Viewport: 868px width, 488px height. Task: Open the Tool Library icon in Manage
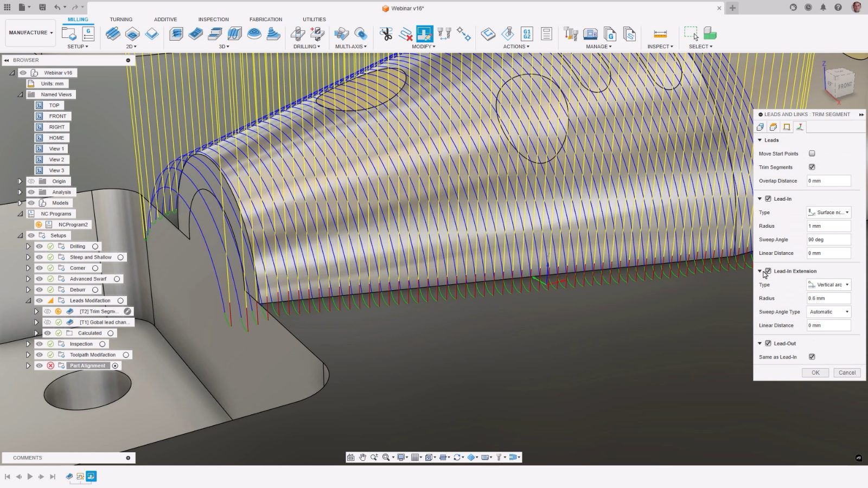[x=570, y=34]
